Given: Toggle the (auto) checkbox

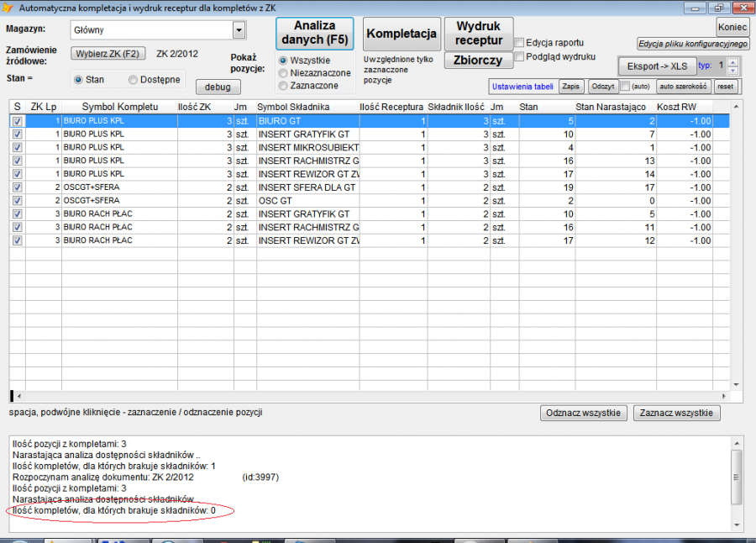Looking at the screenshot, I should pos(625,87).
